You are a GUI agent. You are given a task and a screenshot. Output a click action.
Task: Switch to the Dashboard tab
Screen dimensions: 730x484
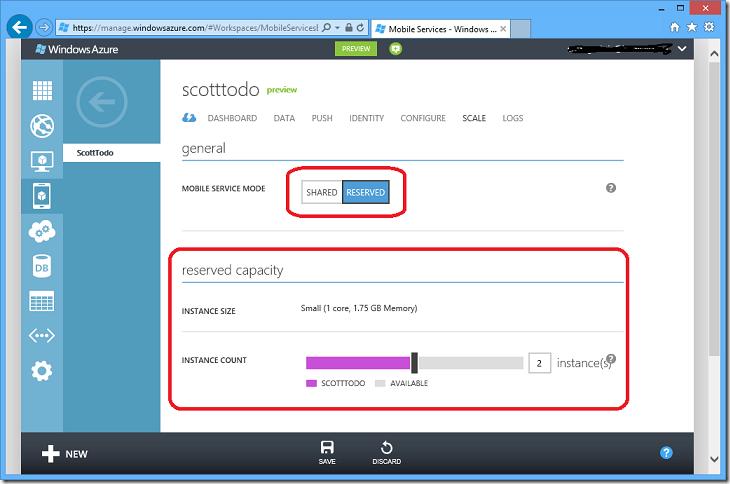[232, 118]
